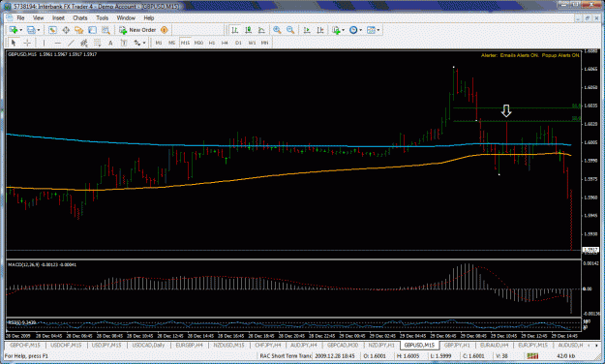
Task: Switch timeframe to W1
Action: [252, 43]
